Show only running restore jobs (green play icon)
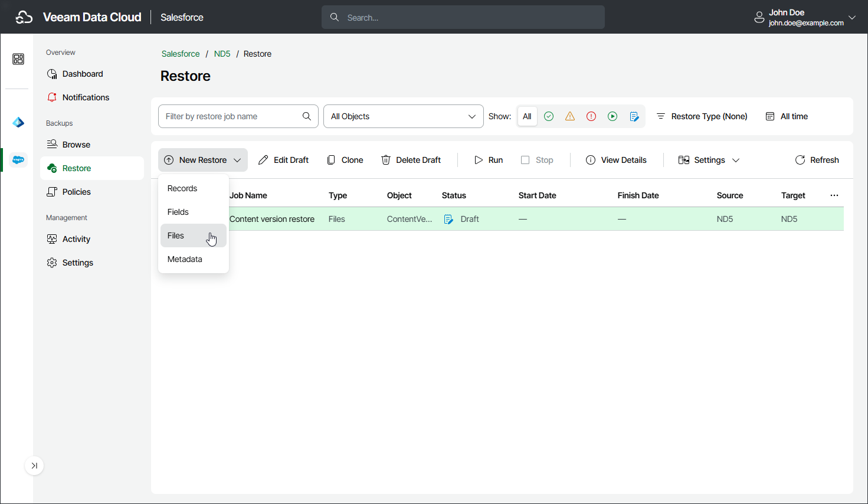Screen dimensions: 868x504 [x=612, y=116]
